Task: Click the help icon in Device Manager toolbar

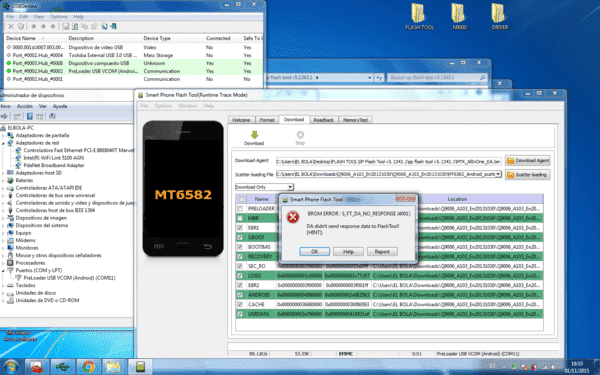Action: pos(29,116)
